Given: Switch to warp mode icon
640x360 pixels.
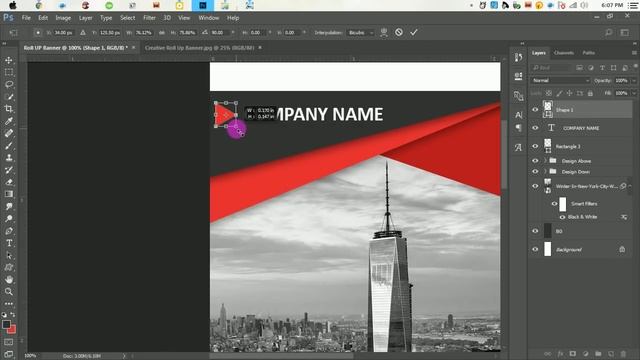Looking at the screenshot, I should [x=384, y=32].
